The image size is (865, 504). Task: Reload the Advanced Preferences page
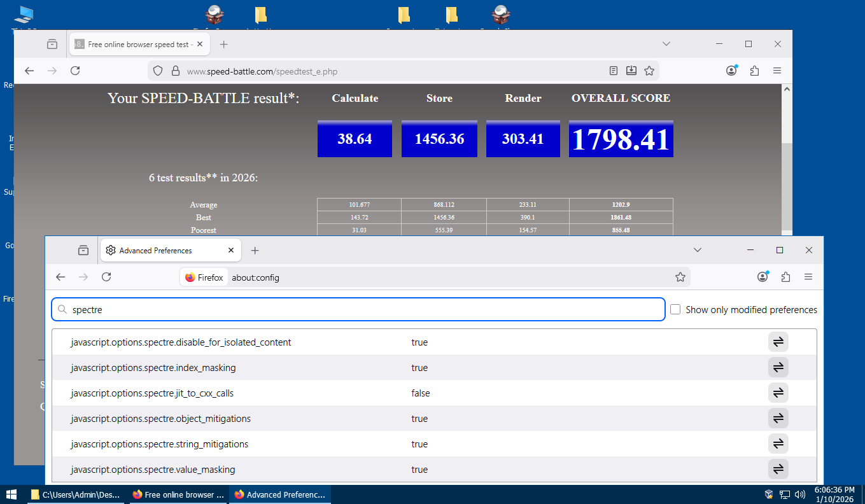coord(106,277)
